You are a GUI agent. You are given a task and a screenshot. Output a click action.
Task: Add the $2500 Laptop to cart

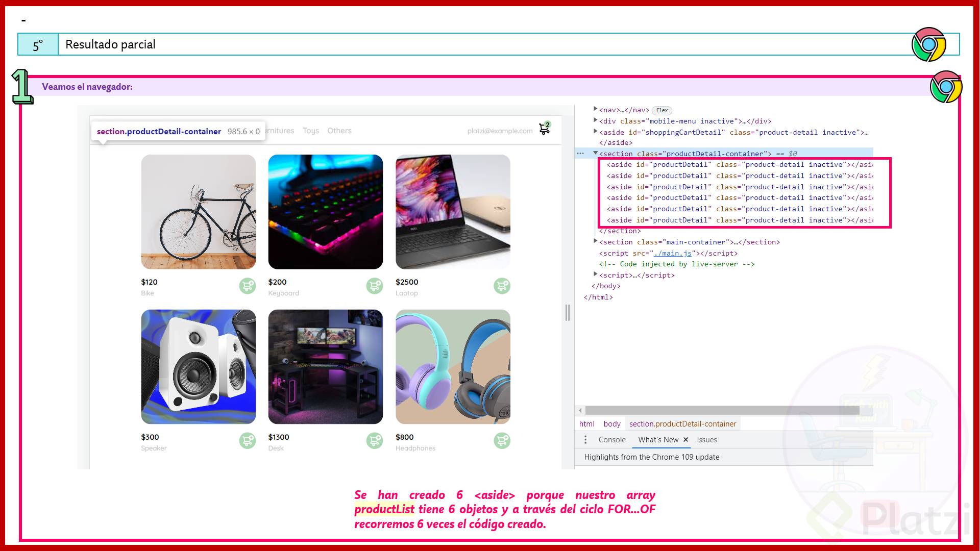tap(502, 286)
